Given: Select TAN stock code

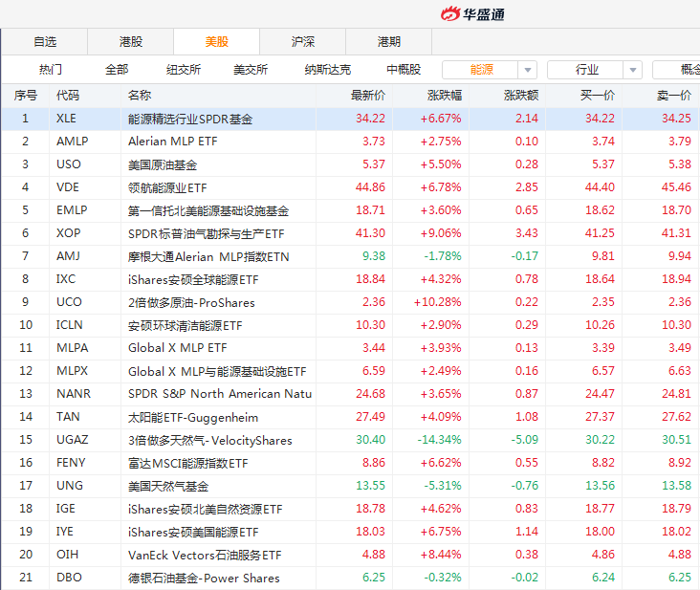Looking at the screenshot, I should point(68,416).
